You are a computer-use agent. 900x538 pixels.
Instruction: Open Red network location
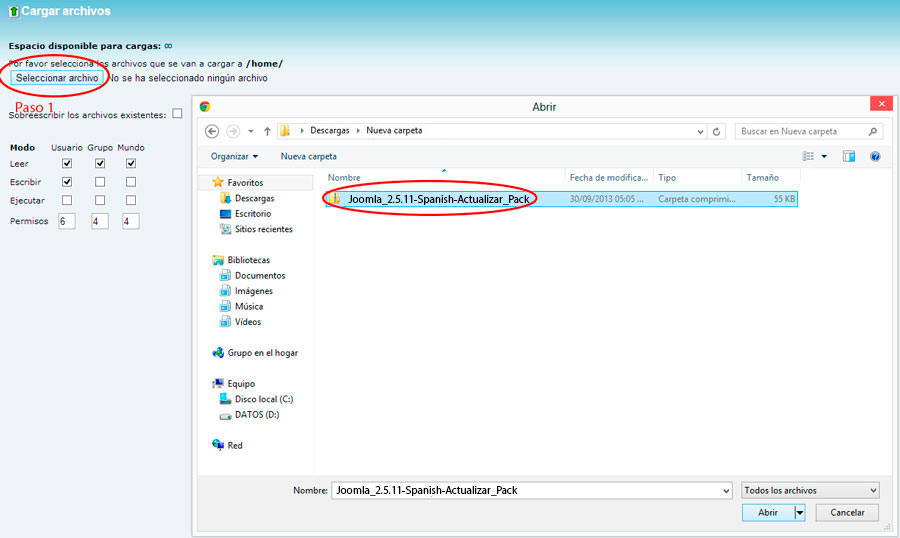pyautogui.click(x=234, y=445)
